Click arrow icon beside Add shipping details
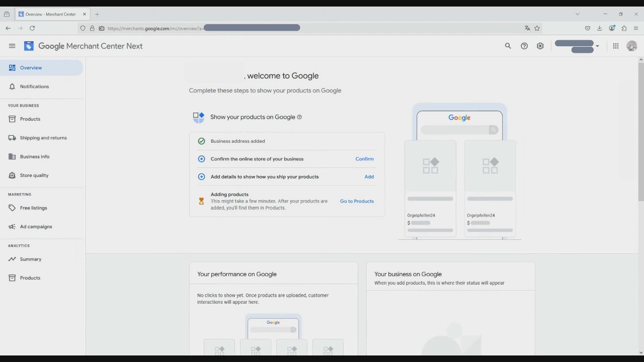The width and height of the screenshot is (644, 362). click(x=201, y=176)
